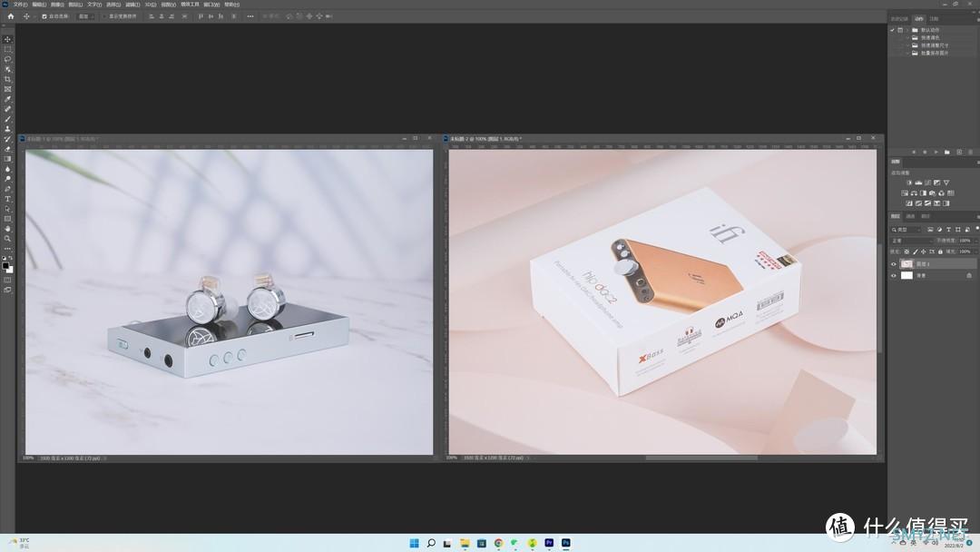The image size is (980, 552).
Task: Select the Gradient tool
Action: coord(7,159)
